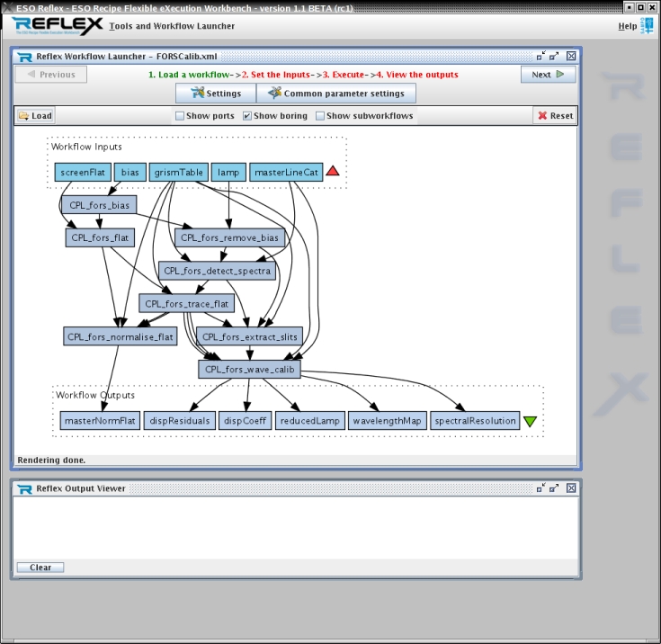This screenshot has height=644, width=661.
Task: Enable the Show subworkflows checkbox
Action: [x=320, y=116]
